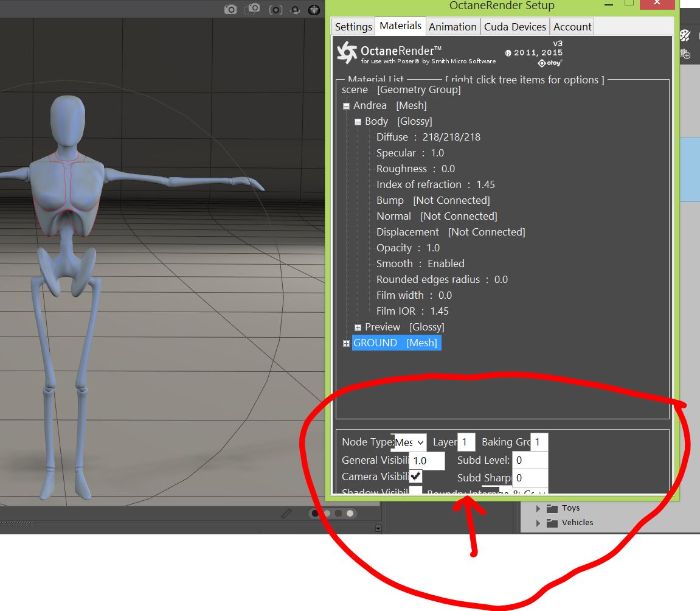700x611 pixels.
Task: Click the Vehicles folder label
Action: point(577,523)
